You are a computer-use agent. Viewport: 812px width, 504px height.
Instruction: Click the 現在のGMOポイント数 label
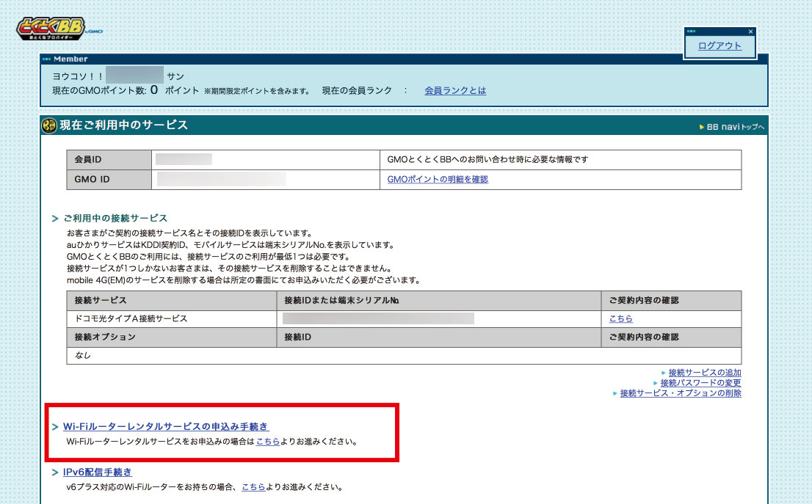point(99,90)
